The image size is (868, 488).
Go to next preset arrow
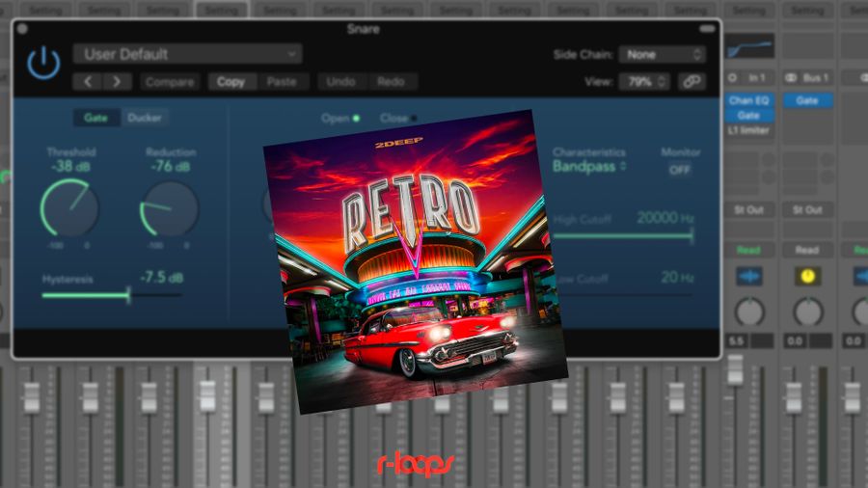[117, 82]
